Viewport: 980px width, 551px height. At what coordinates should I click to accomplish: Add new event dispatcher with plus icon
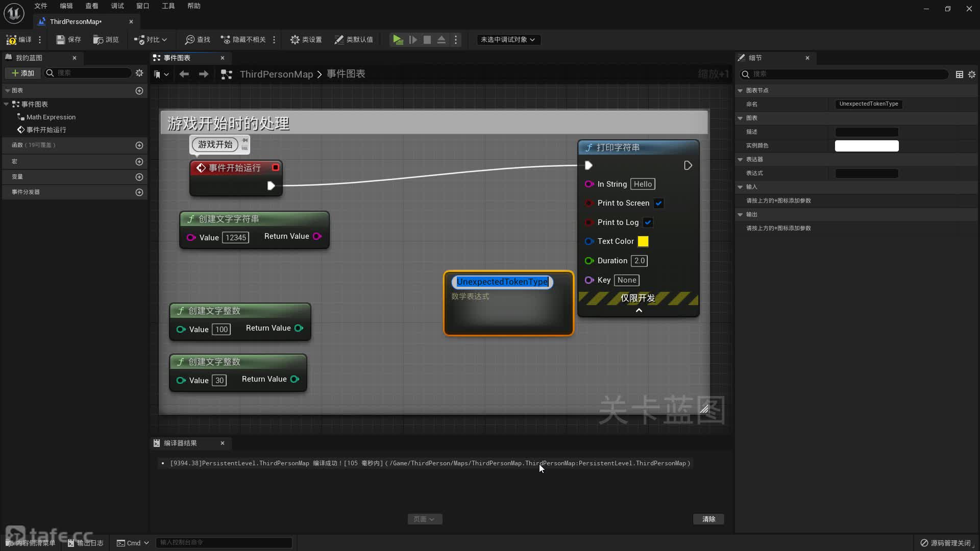139,192
